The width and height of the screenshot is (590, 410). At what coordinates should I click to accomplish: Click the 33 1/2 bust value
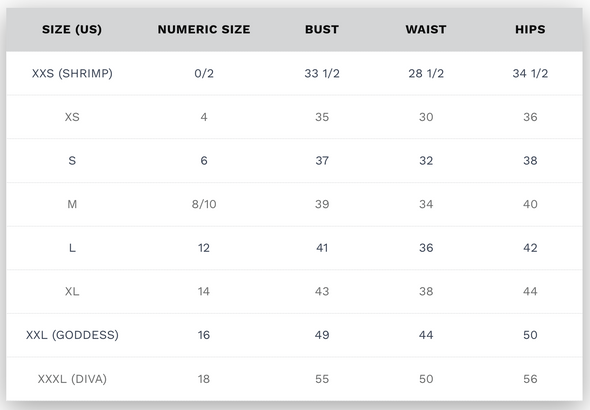322,73
